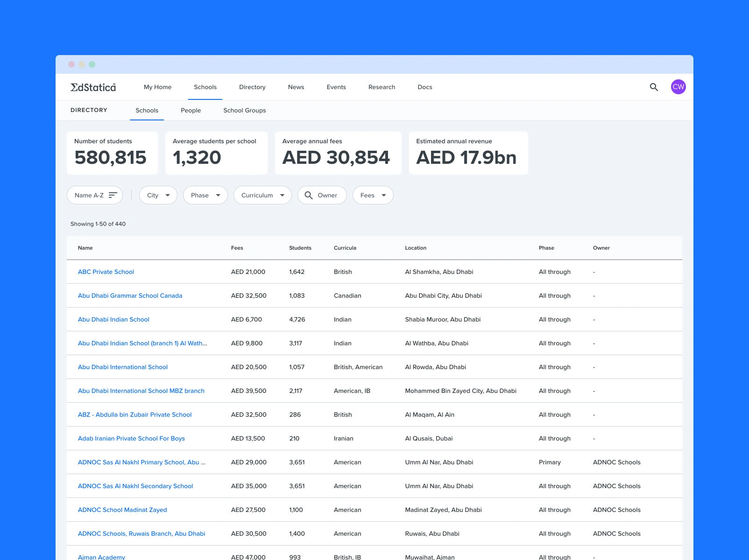
Task: Open ABZ - Abdulla bin Zubair Private School
Action: pyautogui.click(x=135, y=414)
